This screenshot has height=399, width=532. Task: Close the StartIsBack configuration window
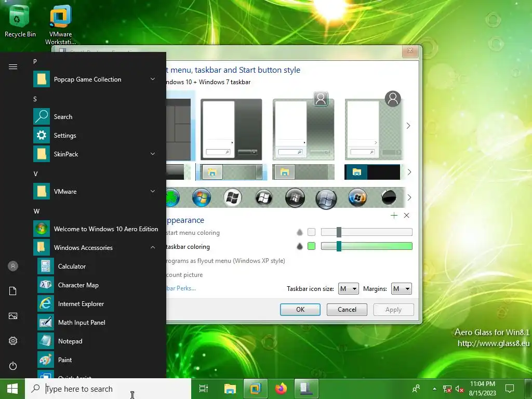(410, 51)
